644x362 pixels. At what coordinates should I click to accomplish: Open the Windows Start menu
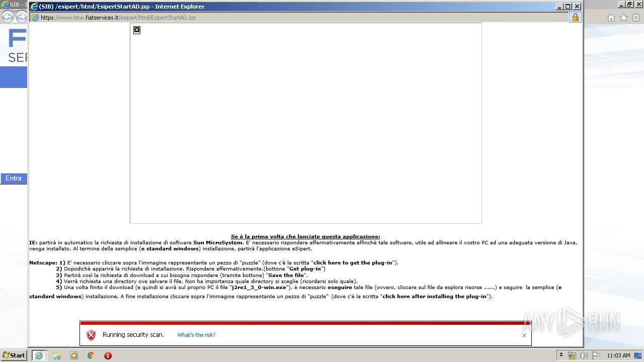14,355
